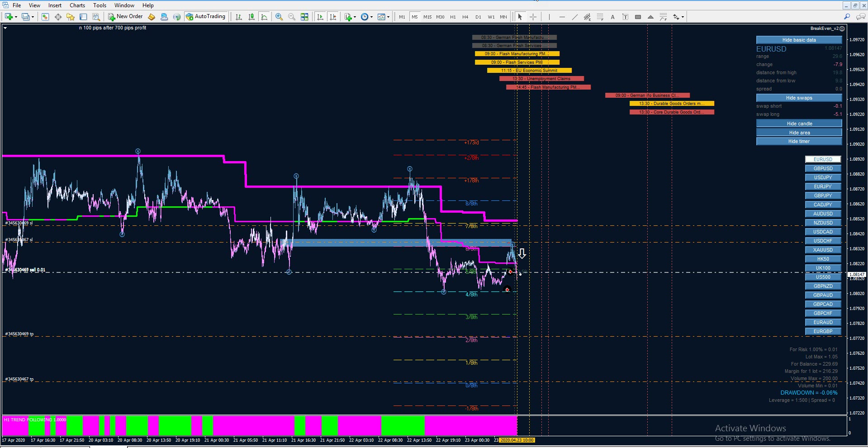This screenshot has height=448, width=868.
Task: Toggle the Hide area button
Action: (799, 133)
